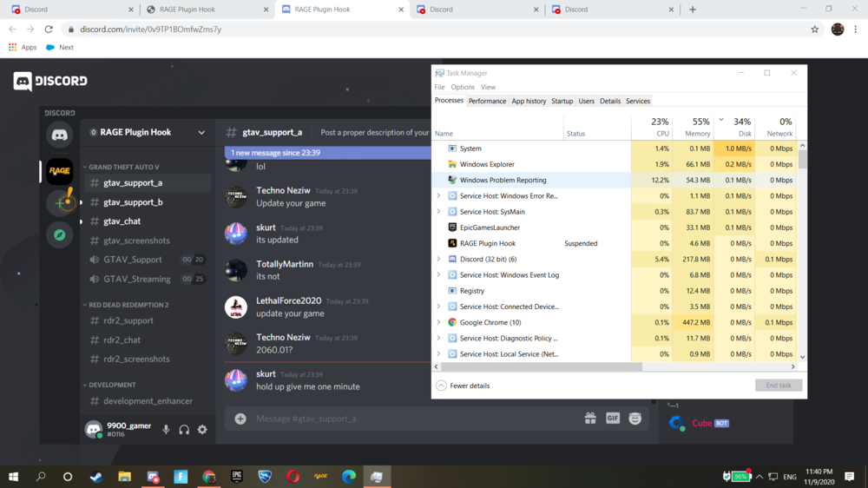
Task: Select the RAGE server icon in sidebar
Action: (59, 170)
